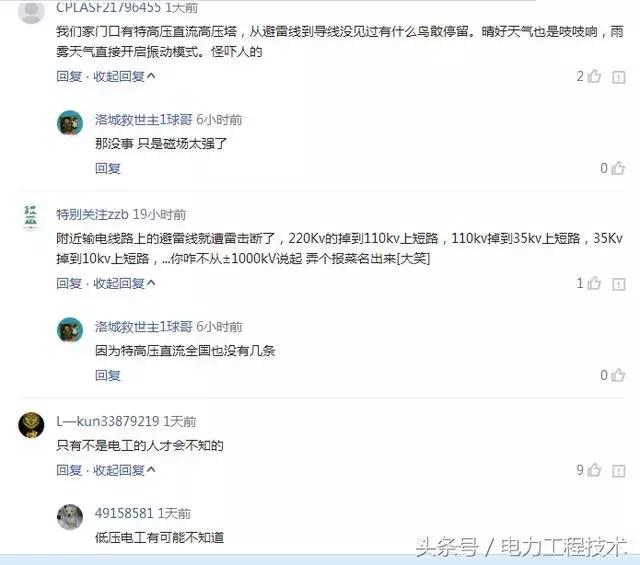This screenshot has height=565, width=640.
Task: Like 洛城救世主1球哥's reply about 磁场太强了
Action: pos(618,168)
